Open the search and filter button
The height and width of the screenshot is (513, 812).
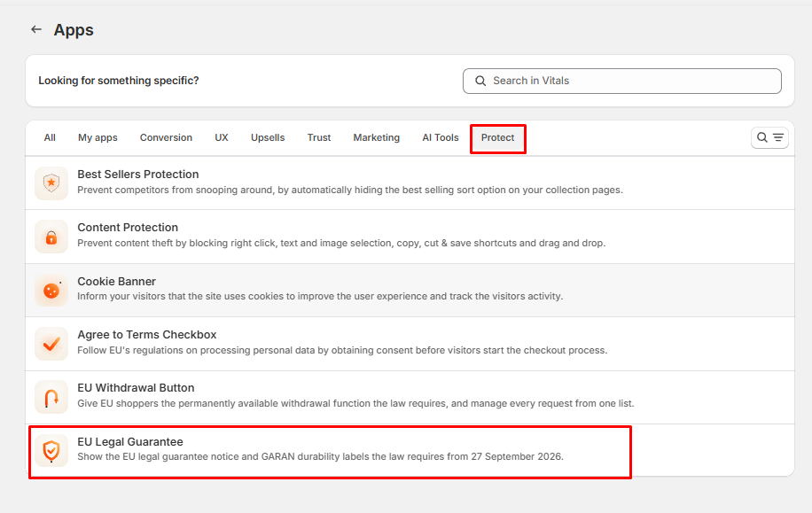(x=769, y=137)
